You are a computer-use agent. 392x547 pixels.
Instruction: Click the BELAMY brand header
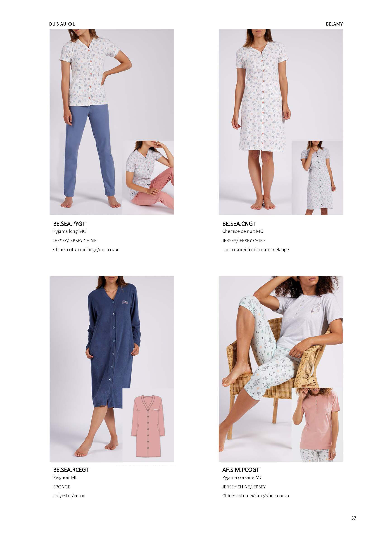click(x=334, y=24)
